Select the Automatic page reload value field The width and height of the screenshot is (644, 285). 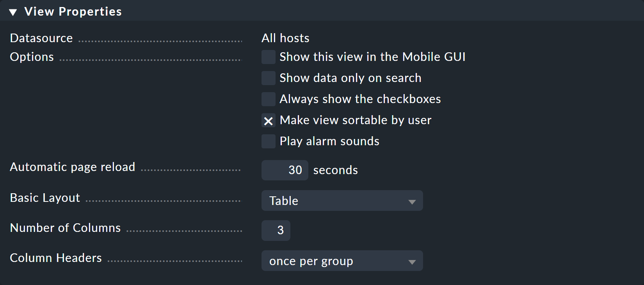pyautogui.click(x=285, y=170)
